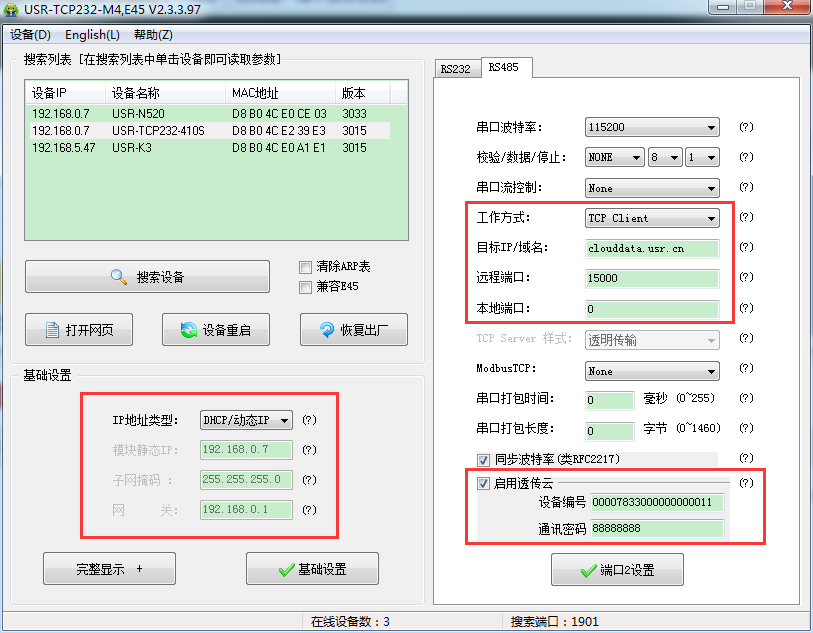The image size is (813, 633).
Task: Click the 设备重启 restart icon button
Action: coord(215,330)
